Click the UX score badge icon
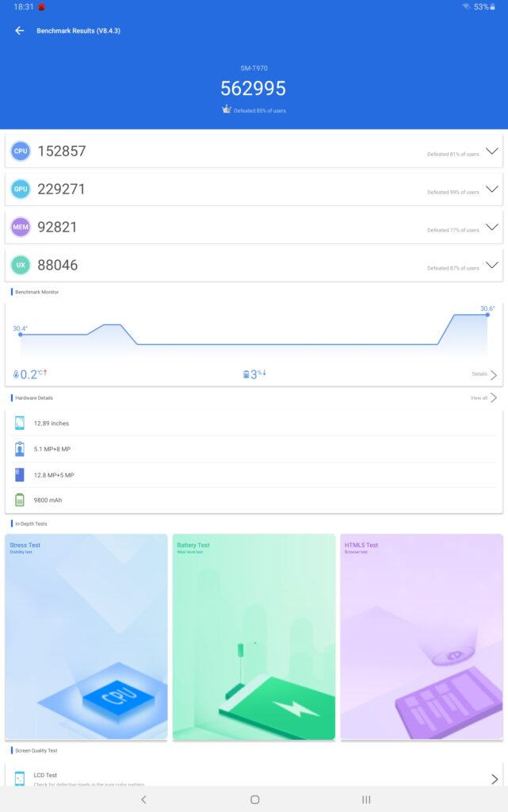 pyautogui.click(x=21, y=265)
